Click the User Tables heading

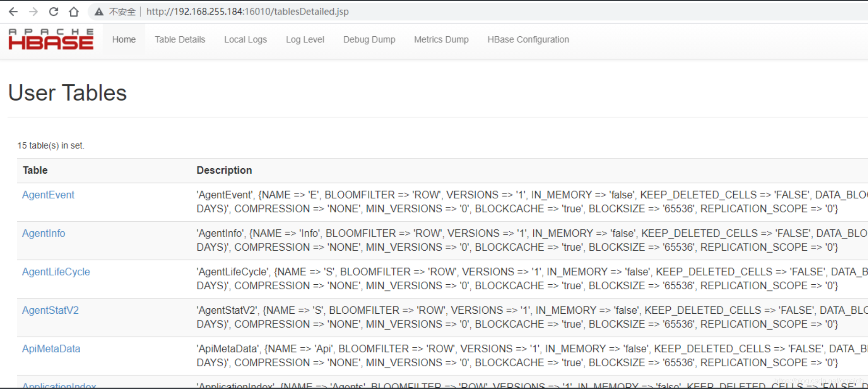(x=68, y=93)
